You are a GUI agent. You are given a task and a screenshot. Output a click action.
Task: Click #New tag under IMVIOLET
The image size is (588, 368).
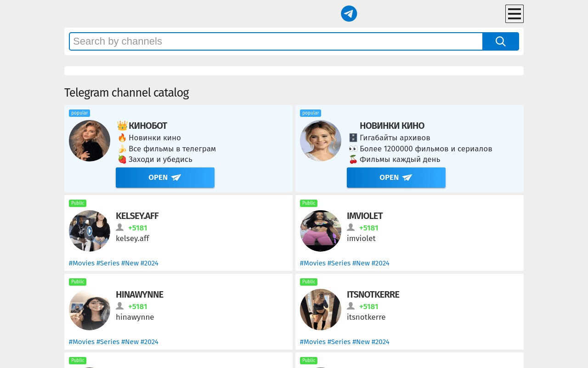click(361, 263)
